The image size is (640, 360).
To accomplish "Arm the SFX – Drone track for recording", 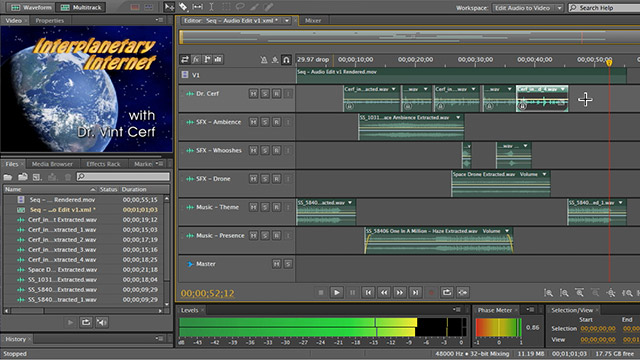I will click(x=276, y=179).
